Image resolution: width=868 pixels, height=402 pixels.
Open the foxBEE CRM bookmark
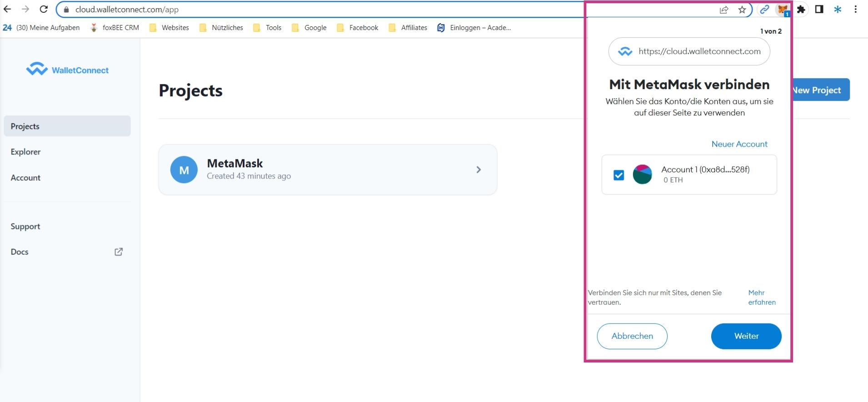coord(115,28)
